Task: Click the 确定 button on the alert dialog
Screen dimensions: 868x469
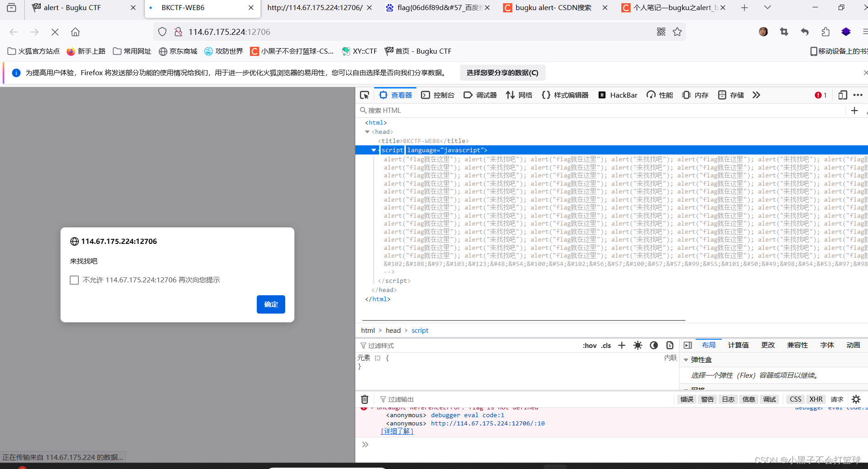Action: (271, 304)
